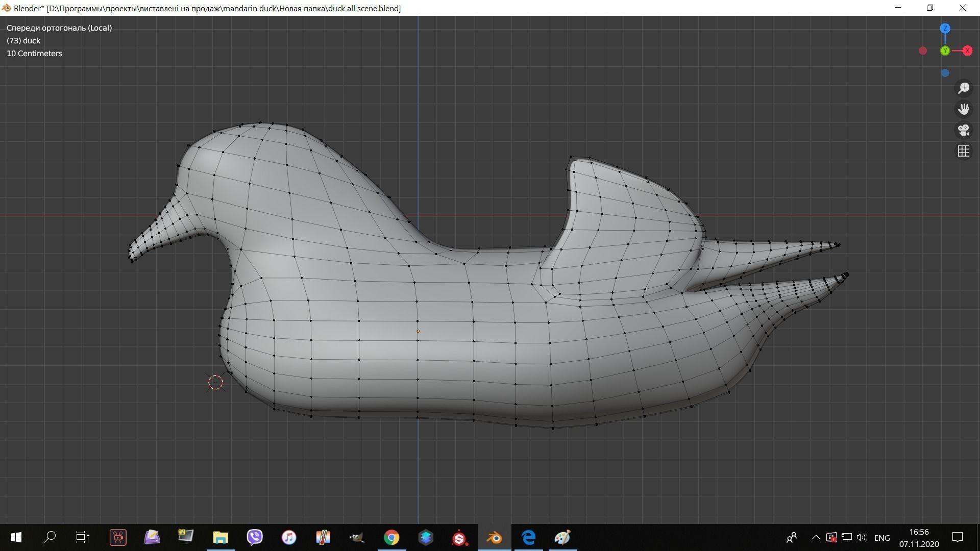The height and width of the screenshot is (551, 980).
Task: Click the green Y axis gizmo handle
Action: point(945,51)
